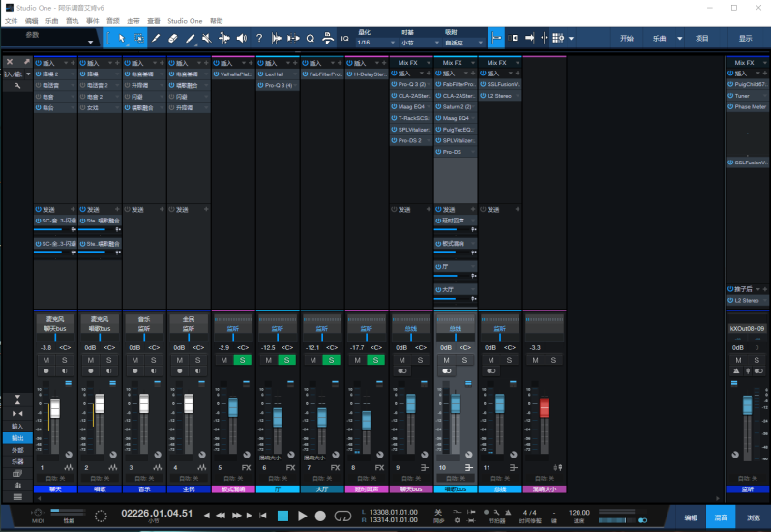Open the channel 9 Mix FX dropdown

pyautogui.click(x=429, y=63)
